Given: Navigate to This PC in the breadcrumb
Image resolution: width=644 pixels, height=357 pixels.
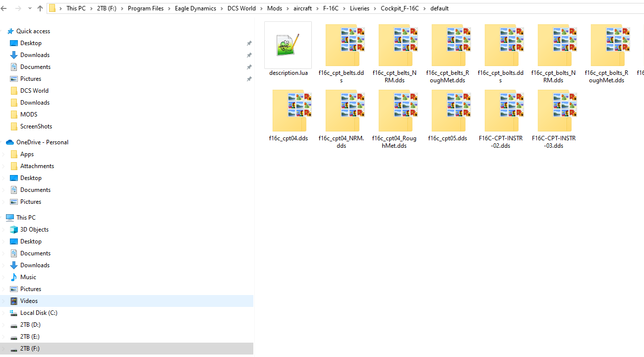Looking at the screenshot, I should [76, 8].
